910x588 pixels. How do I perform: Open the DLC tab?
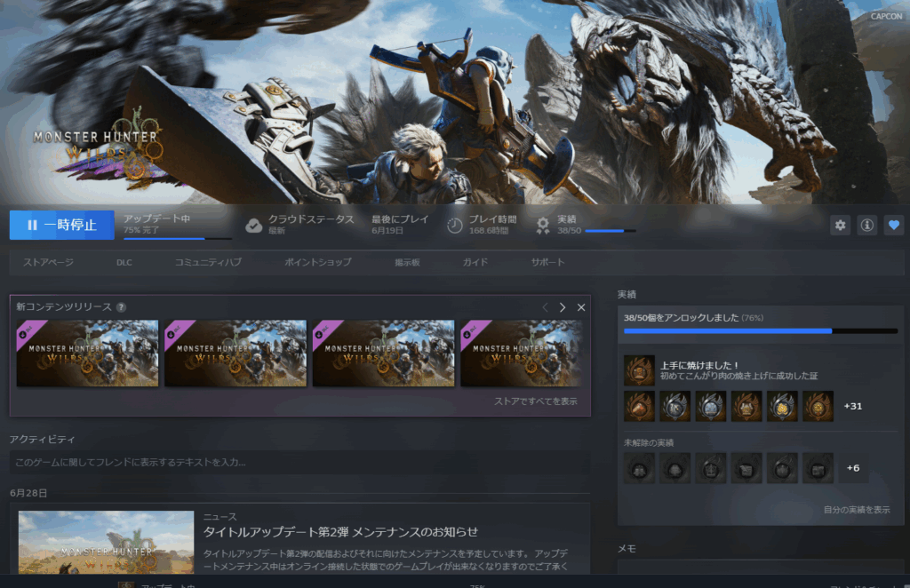[124, 262]
